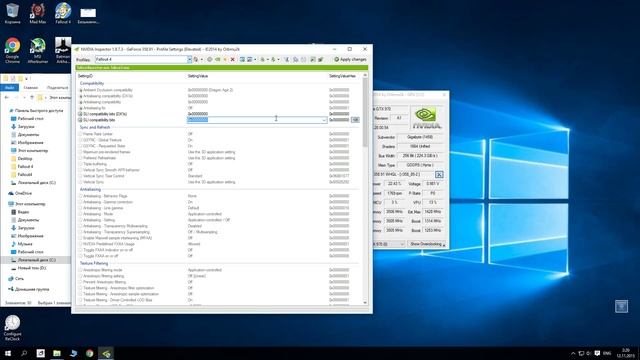This screenshot has width=640, height=360.
Task: Click the File Explorer back arrow
Action: click(7, 98)
